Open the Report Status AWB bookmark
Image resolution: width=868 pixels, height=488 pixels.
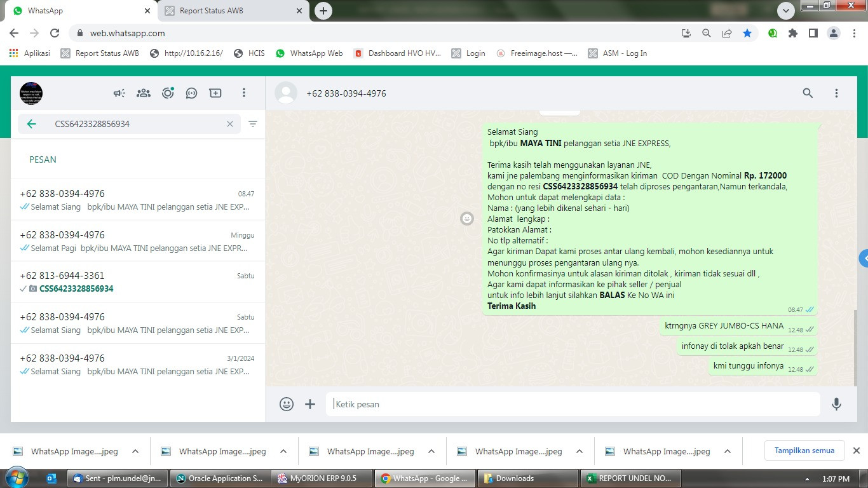[x=100, y=53]
